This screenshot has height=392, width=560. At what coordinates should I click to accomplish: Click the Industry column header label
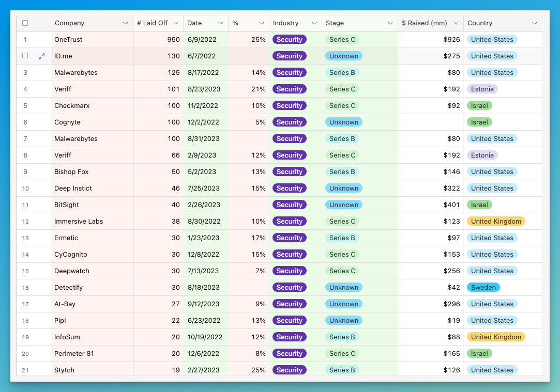click(285, 23)
